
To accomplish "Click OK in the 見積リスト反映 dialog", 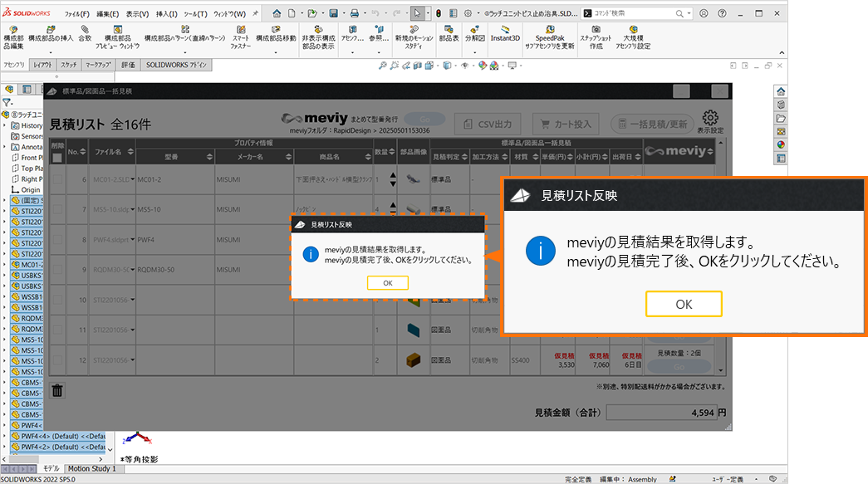I will point(387,283).
